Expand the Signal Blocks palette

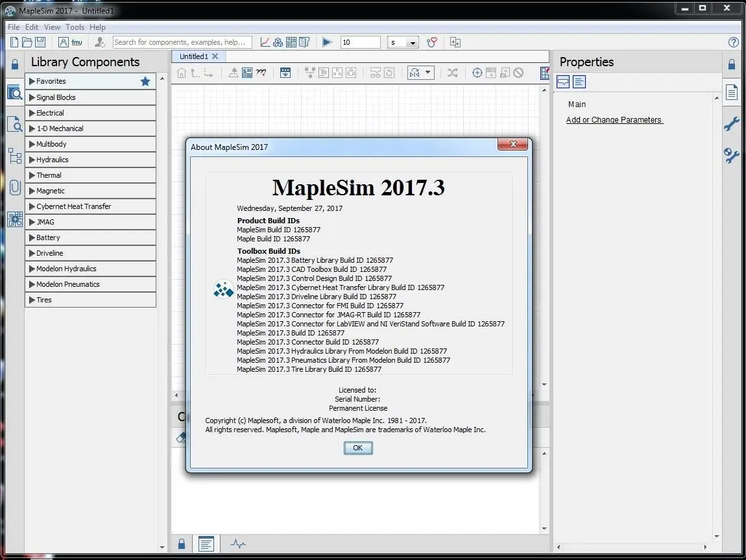(x=90, y=97)
